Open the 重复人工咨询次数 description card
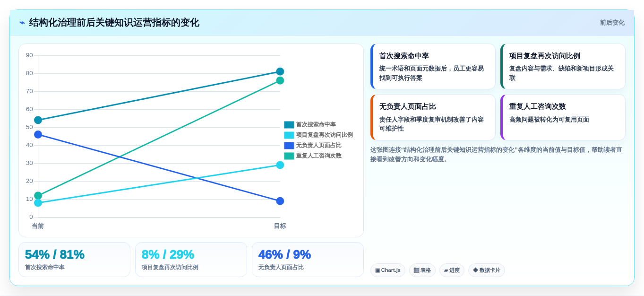Viewport: 644px width, 296px height. pos(563,117)
